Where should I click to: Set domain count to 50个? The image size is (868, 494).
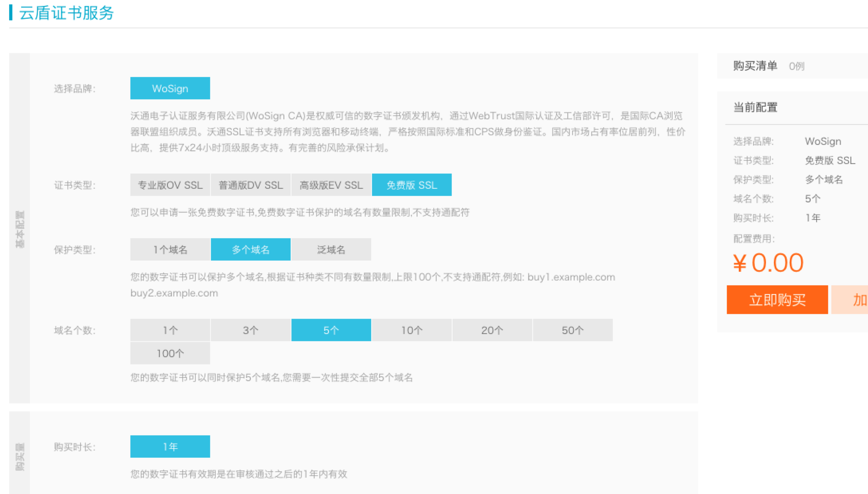click(x=573, y=330)
